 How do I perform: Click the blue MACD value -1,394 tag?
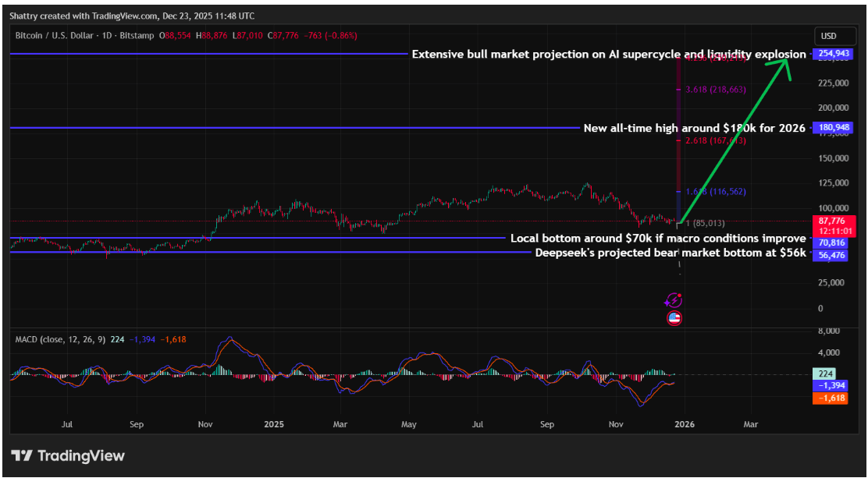tap(830, 386)
